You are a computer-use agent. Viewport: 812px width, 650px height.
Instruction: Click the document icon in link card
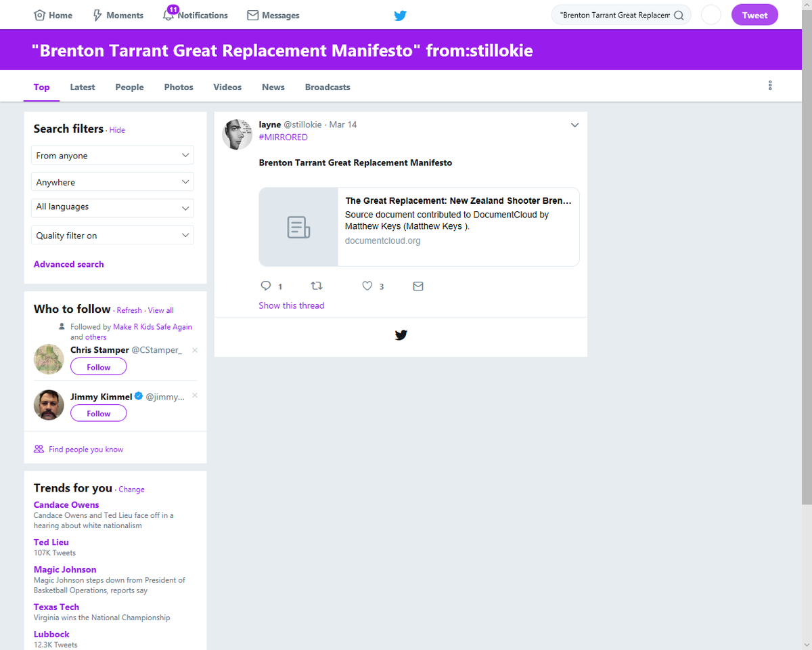click(x=298, y=227)
